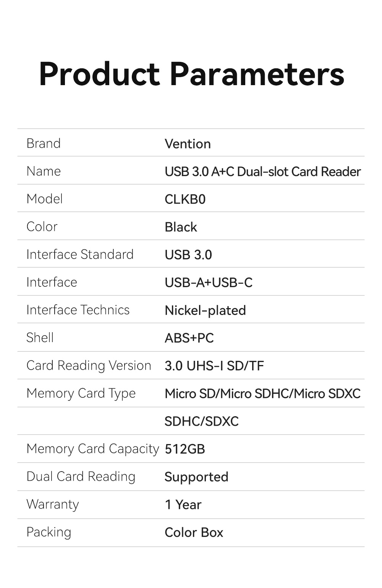Click the SDHC/SDXC row text
382x588 pixels.
201,421
